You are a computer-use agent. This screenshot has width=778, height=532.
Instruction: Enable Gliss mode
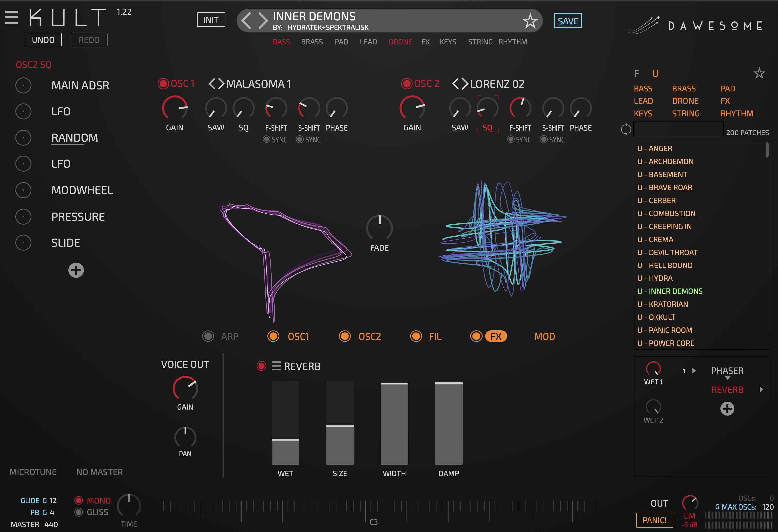79,512
